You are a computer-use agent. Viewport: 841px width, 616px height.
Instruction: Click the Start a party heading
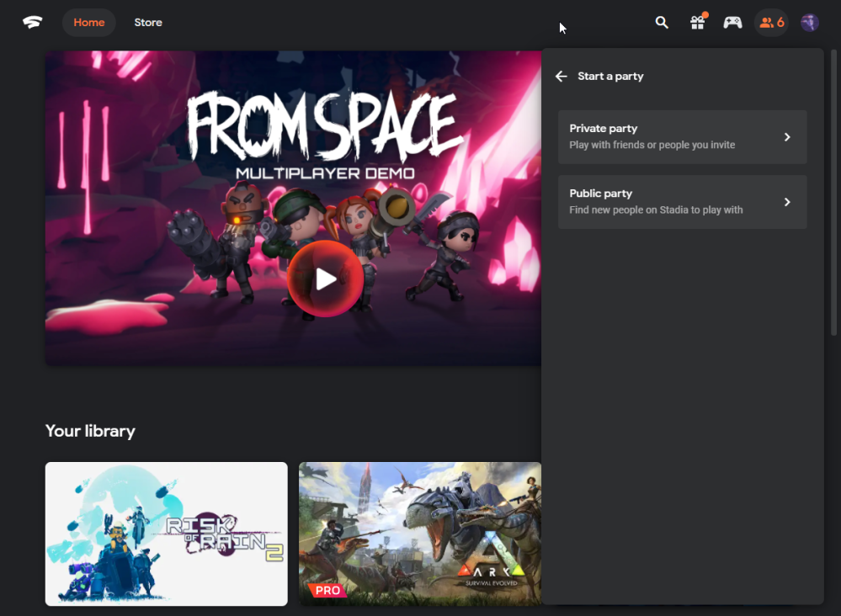[x=610, y=77]
